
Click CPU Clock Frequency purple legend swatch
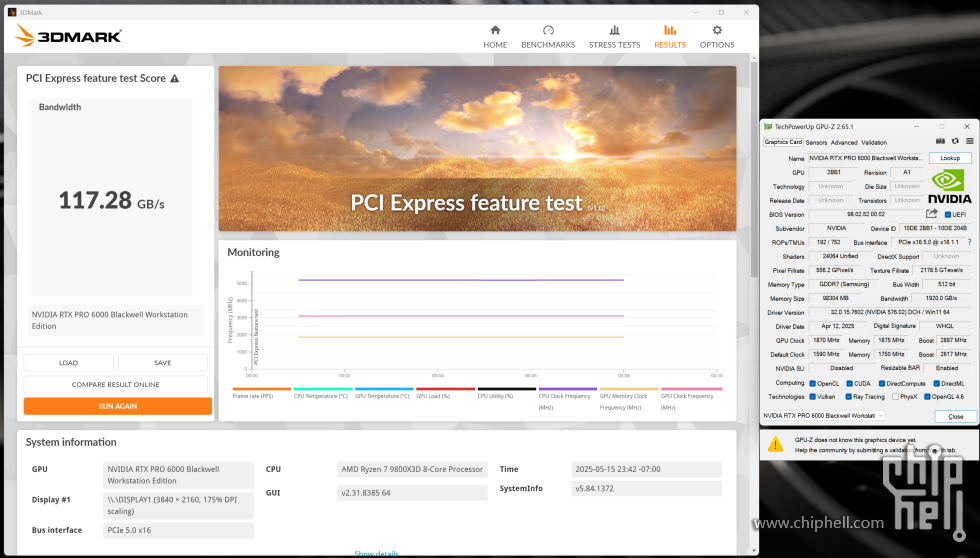tap(568, 389)
